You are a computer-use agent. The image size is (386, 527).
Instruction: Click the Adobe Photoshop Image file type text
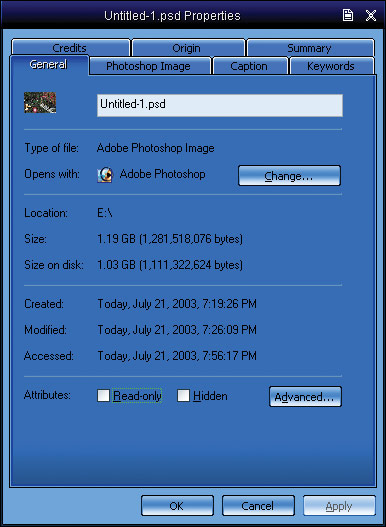(x=155, y=148)
